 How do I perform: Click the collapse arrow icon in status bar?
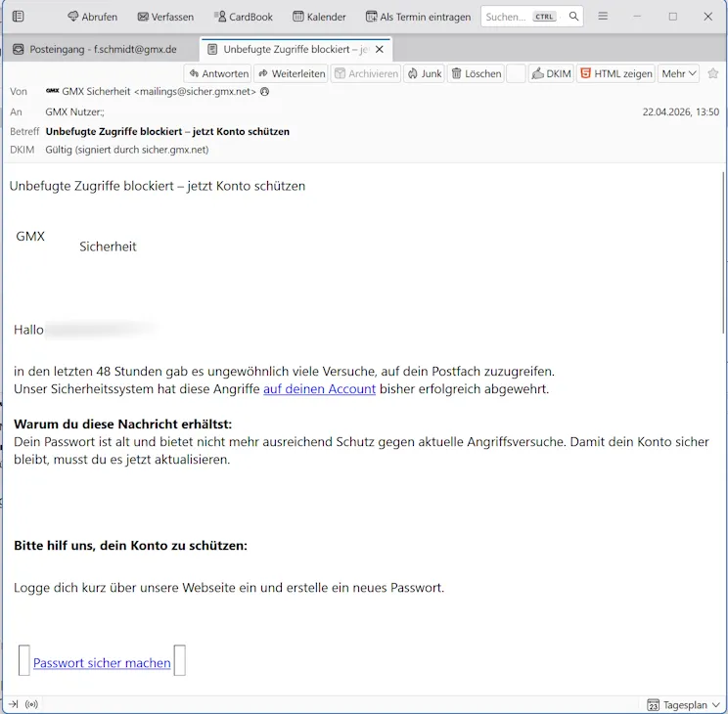click(x=13, y=704)
